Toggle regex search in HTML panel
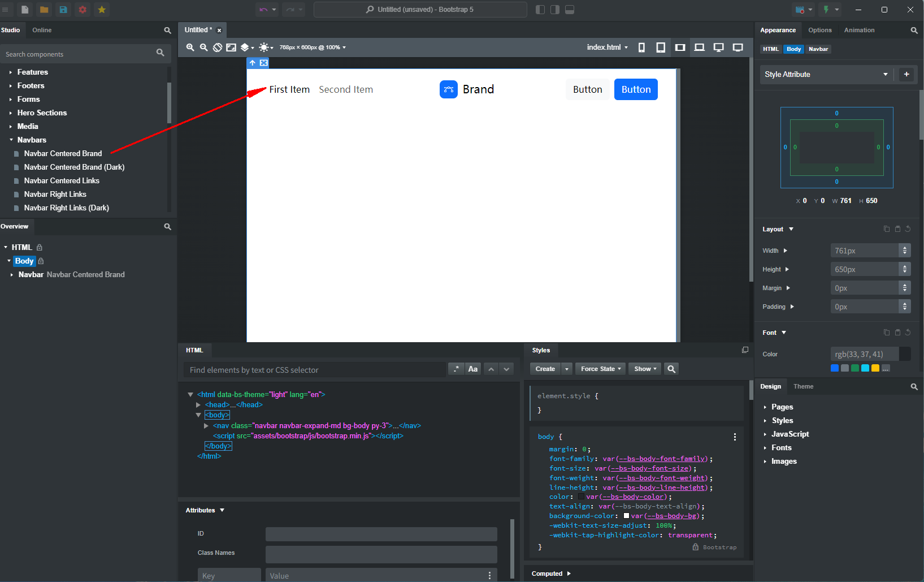 point(457,369)
